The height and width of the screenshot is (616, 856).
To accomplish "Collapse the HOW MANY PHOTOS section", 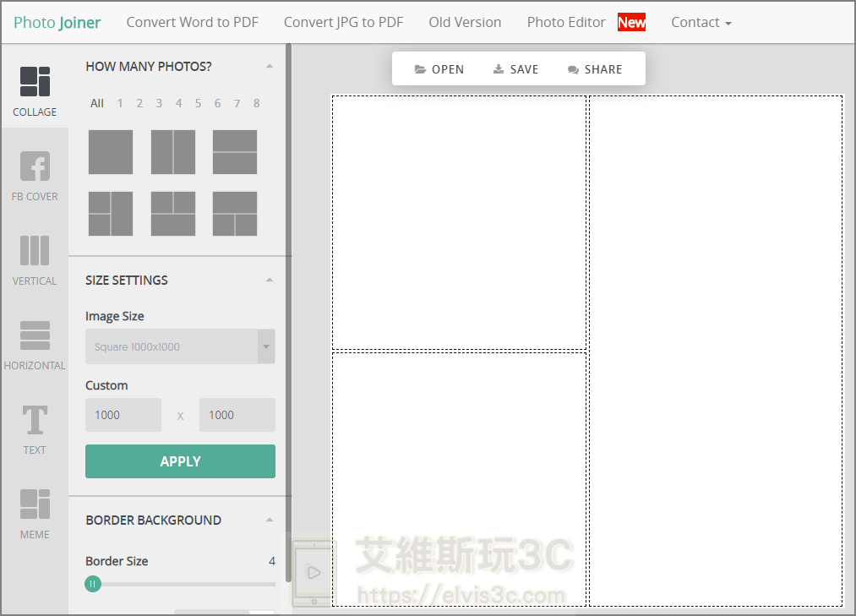I will pos(270,65).
